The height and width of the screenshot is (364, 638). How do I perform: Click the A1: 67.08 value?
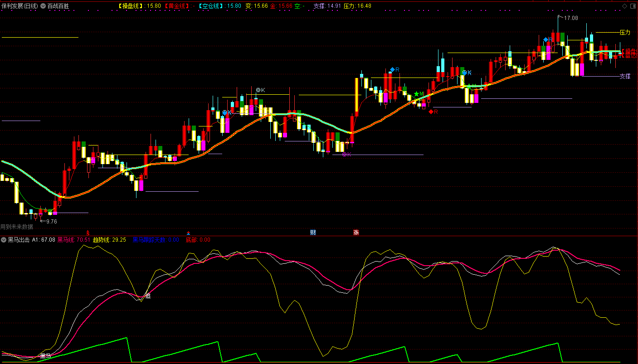(44, 240)
